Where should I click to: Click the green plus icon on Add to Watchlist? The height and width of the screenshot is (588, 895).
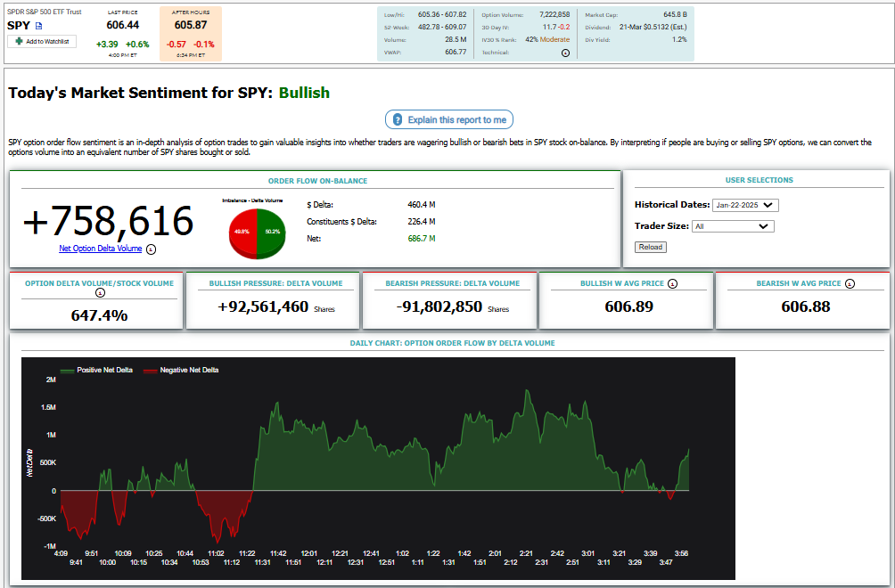tap(19, 42)
